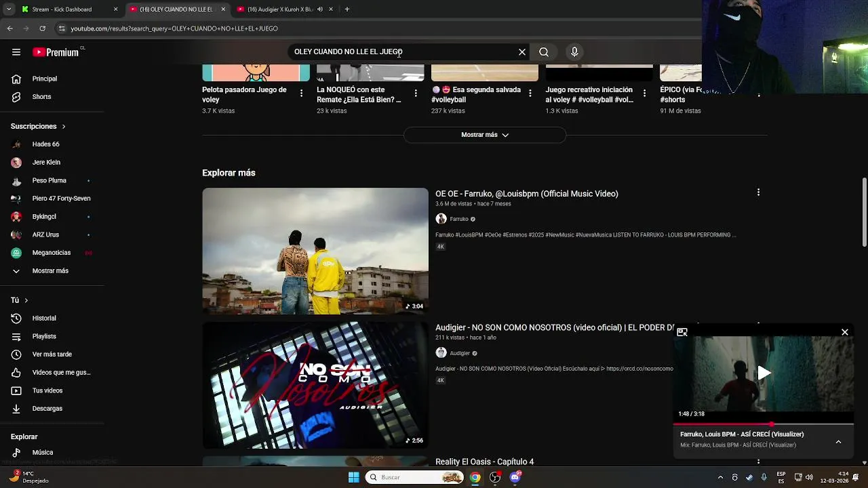The image size is (868, 488).
Task: Click taskbar Buscar search box
Action: [416, 477]
